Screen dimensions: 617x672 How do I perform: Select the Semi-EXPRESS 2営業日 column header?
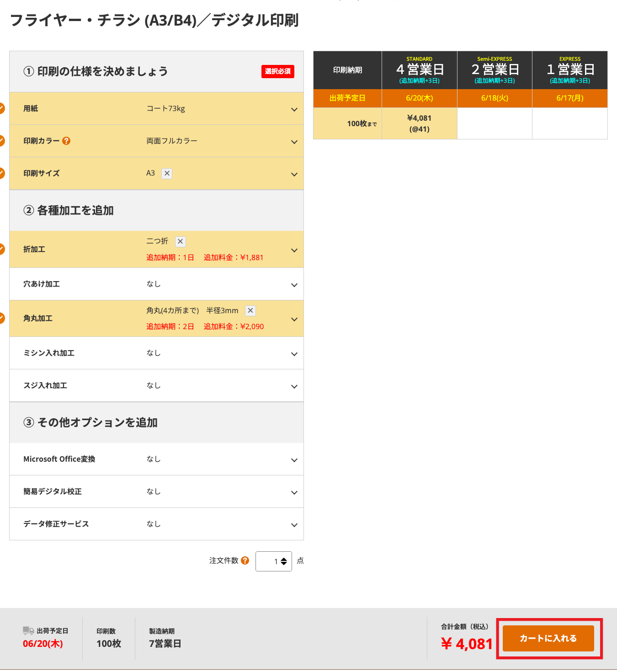pos(495,70)
